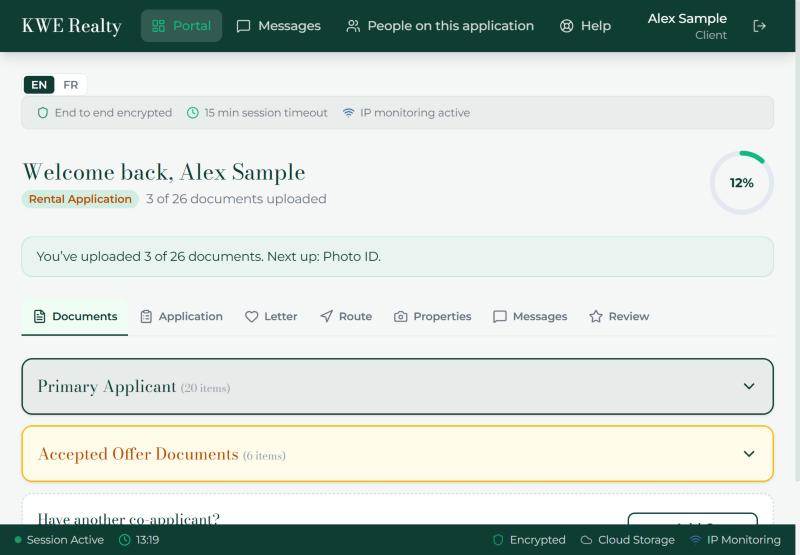Click the footer IP Monitoring label
This screenshot has height=555, width=800.
[x=744, y=540]
